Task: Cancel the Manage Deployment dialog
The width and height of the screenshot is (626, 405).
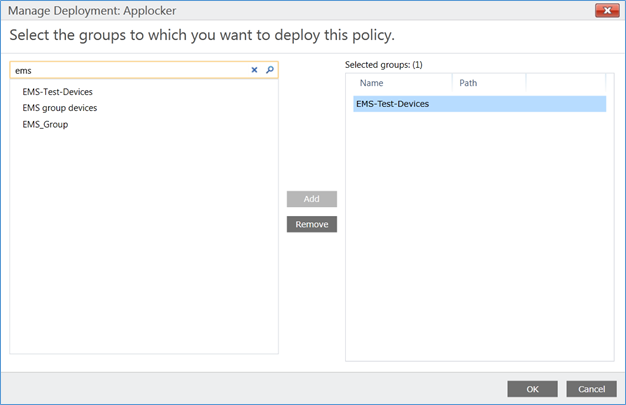Action: click(591, 389)
